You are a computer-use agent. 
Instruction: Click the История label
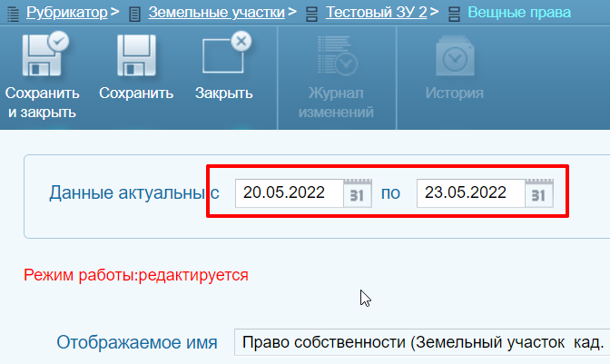click(455, 93)
